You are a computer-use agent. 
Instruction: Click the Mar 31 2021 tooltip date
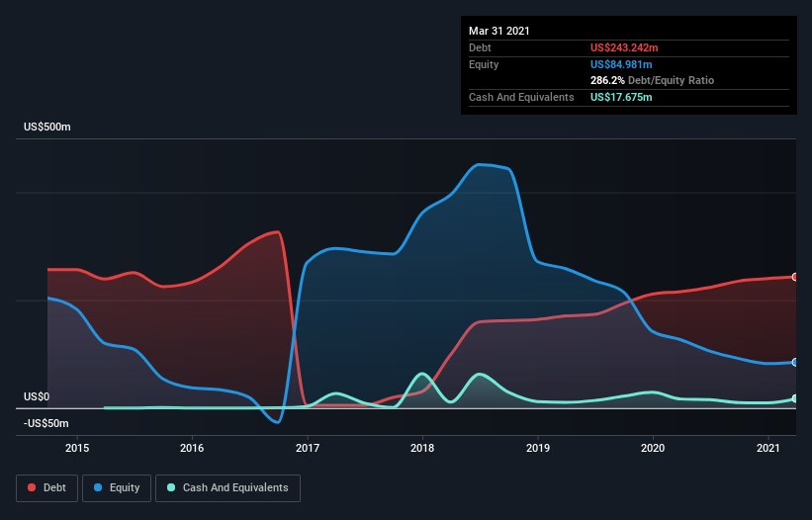[499, 31]
